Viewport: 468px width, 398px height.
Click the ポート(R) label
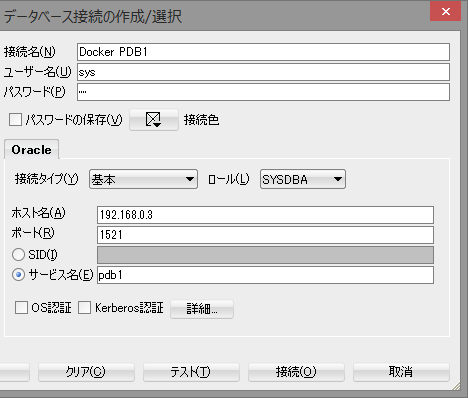(x=33, y=233)
